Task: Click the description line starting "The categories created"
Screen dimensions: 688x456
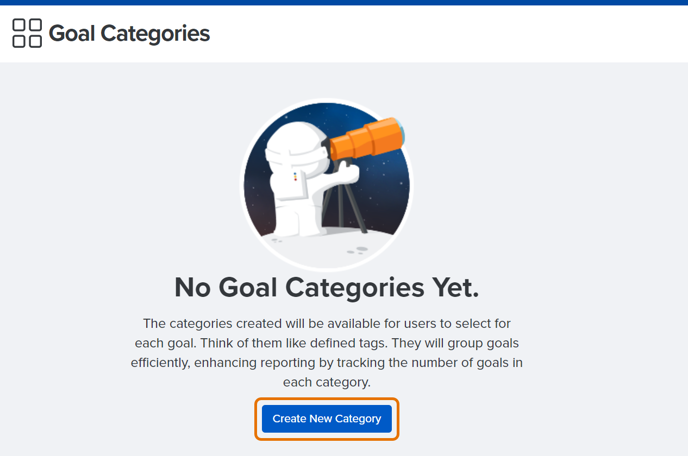Action: tap(326, 323)
